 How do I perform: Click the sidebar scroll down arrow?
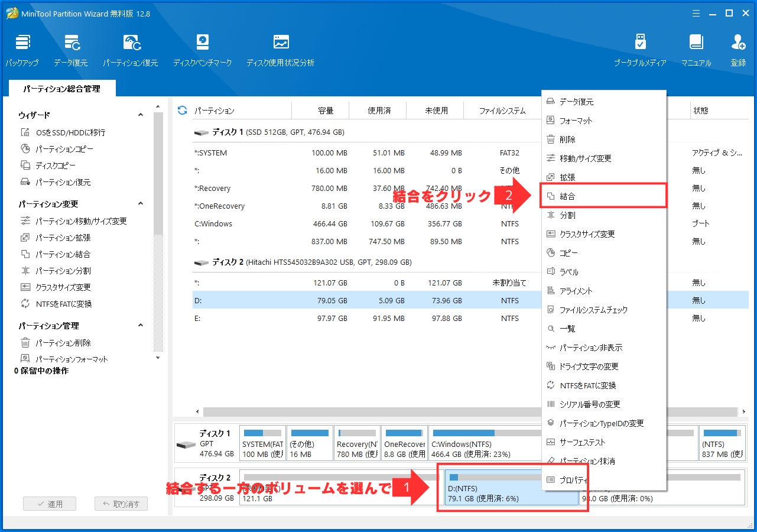(x=158, y=358)
